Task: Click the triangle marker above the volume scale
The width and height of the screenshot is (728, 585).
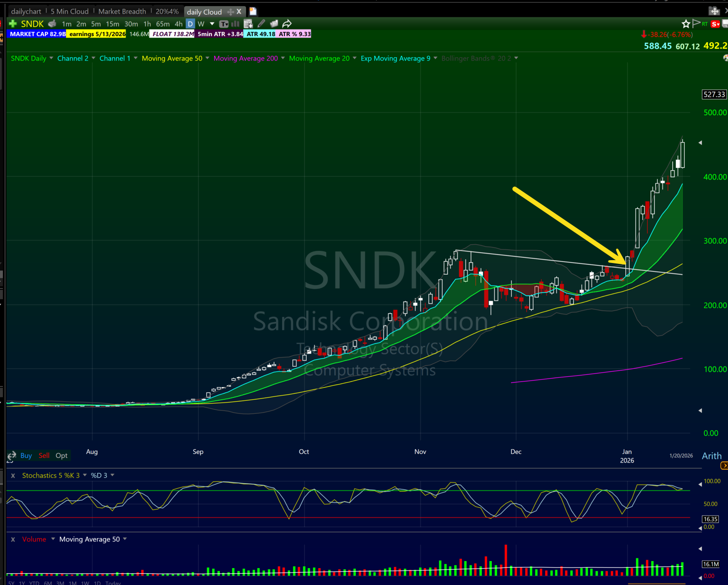Action: (700, 548)
